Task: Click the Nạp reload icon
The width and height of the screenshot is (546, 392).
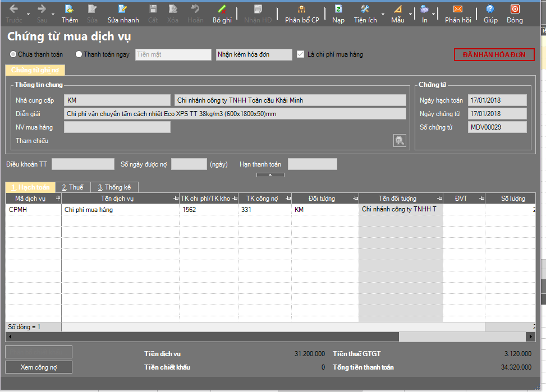Action: tap(338, 10)
